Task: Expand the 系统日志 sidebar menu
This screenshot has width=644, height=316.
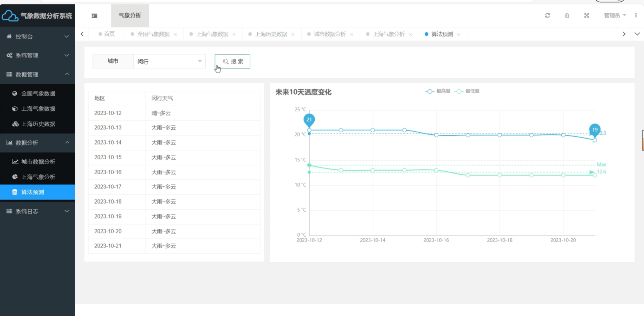Action: tap(37, 211)
